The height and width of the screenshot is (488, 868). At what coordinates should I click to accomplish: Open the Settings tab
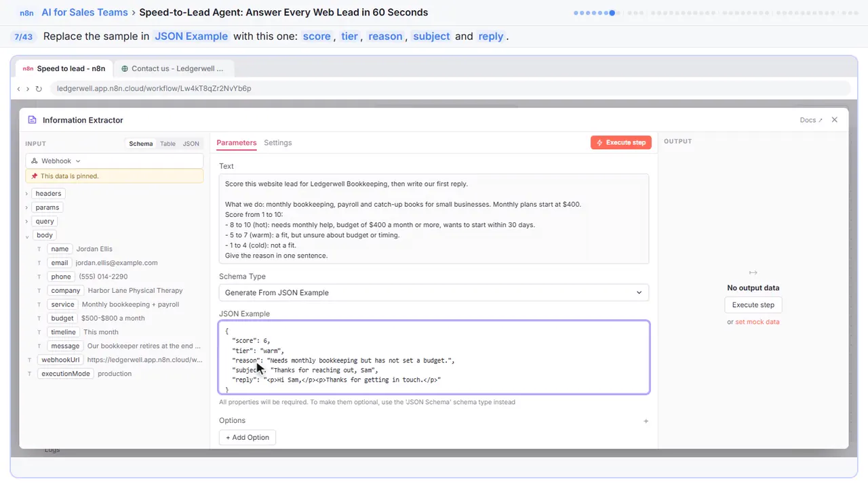278,143
